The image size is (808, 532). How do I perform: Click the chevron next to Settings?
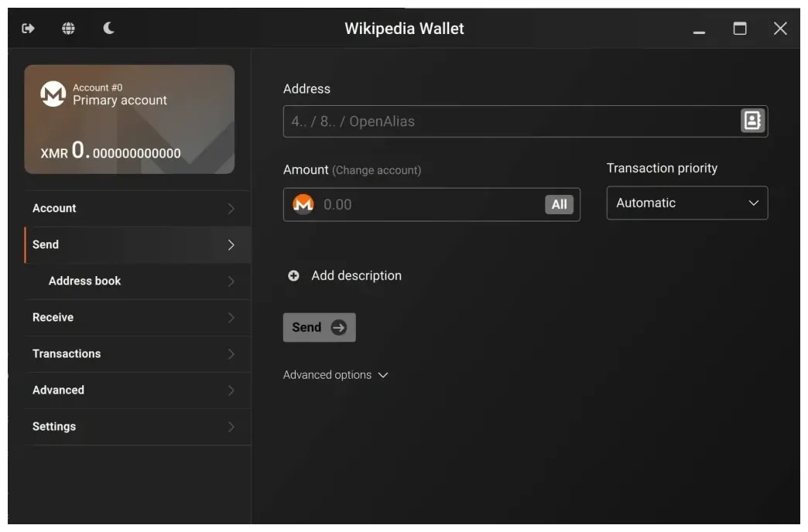click(231, 427)
